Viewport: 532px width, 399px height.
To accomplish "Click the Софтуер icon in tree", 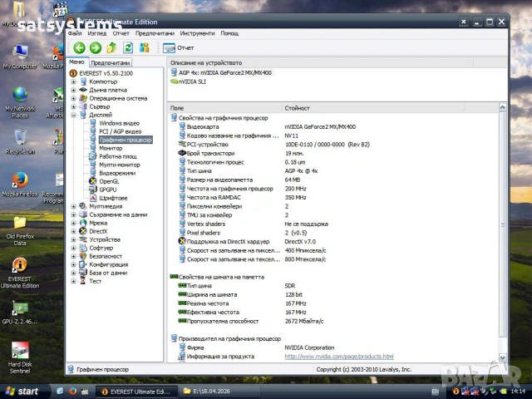I will tap(83, 248).
